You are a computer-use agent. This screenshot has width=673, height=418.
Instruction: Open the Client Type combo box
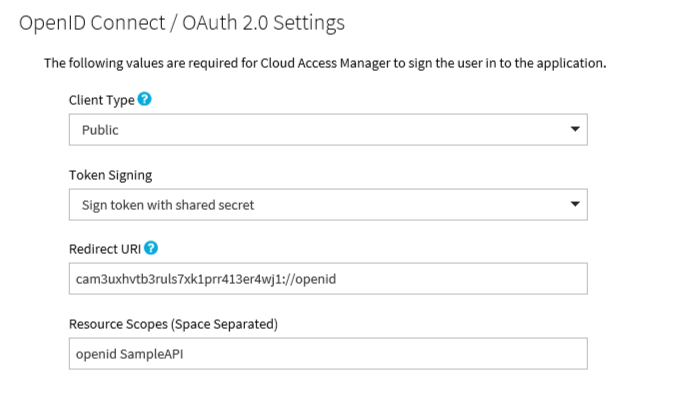pos(327,129)
